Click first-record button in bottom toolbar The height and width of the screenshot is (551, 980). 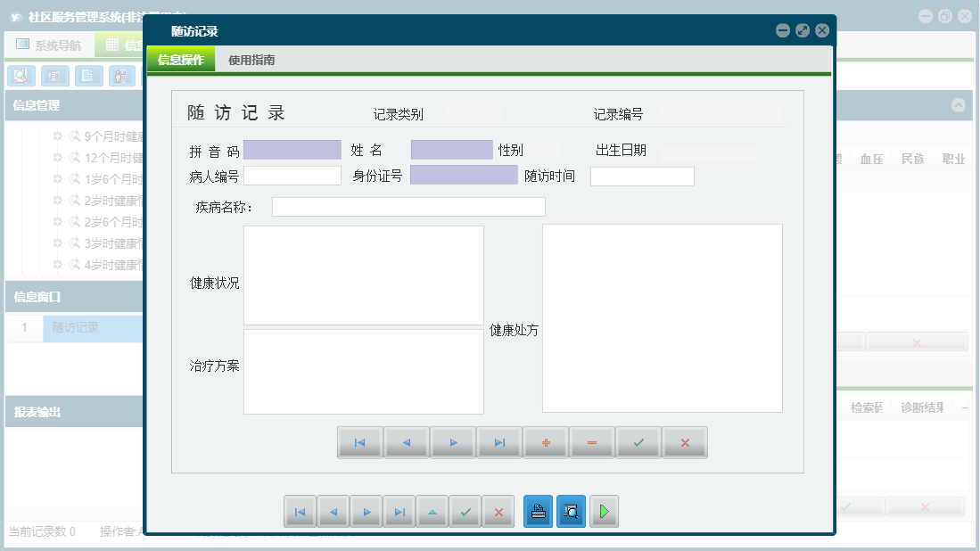300,512
